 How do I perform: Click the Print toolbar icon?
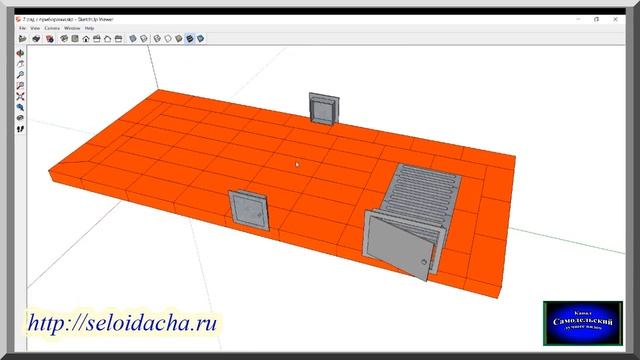tap(36, 39)
